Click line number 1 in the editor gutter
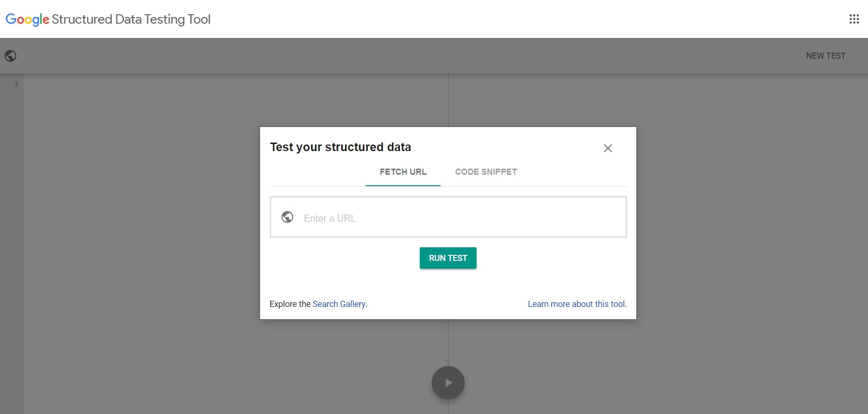This screenshot has height=414, width=868. point(16,83)
